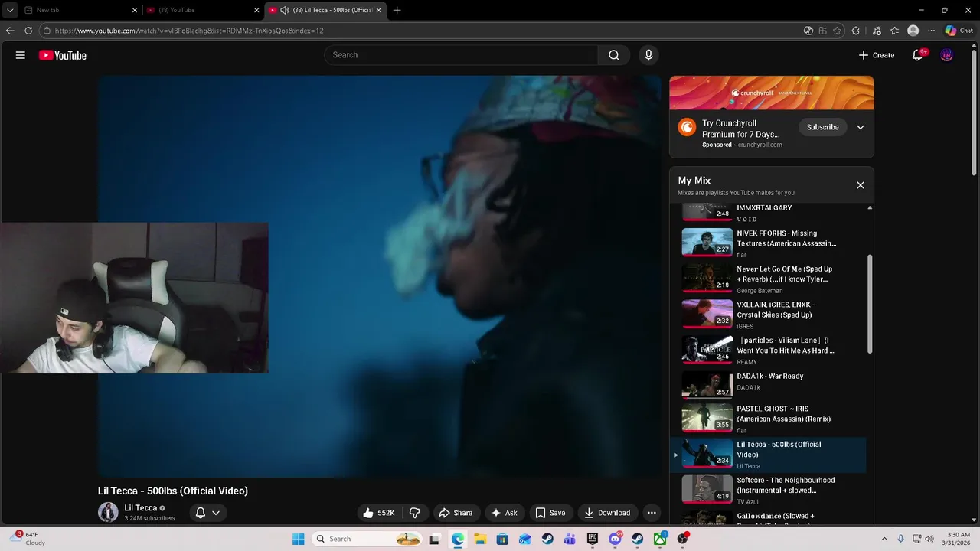Click the address bar URL
The image size is (980, 551).
click(189, 31)
